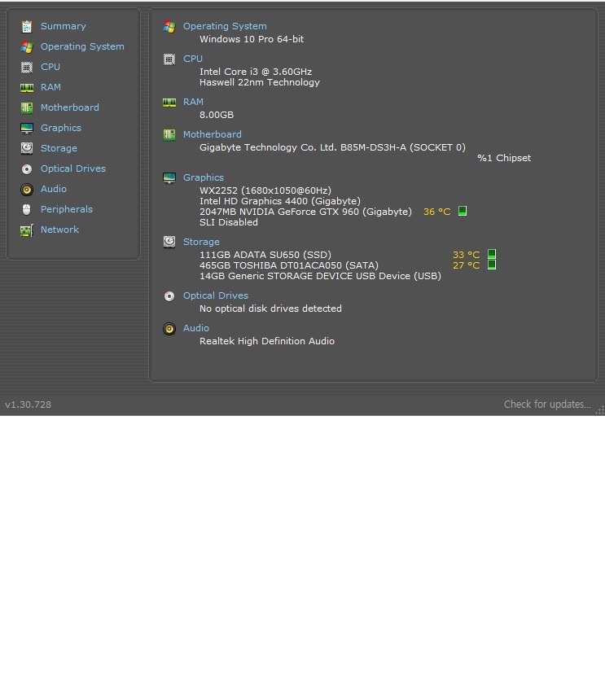The width and height of the screenshot is (605, 700).
Task: Select CPU in the sidebar
Action: pos(50,67)
